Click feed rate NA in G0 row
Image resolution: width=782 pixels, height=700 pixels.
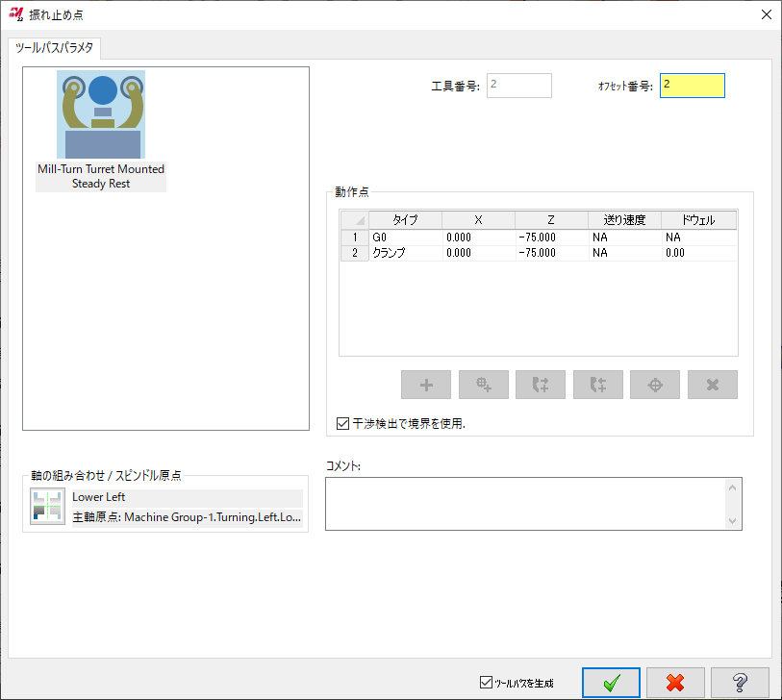(x=624, y=237)
